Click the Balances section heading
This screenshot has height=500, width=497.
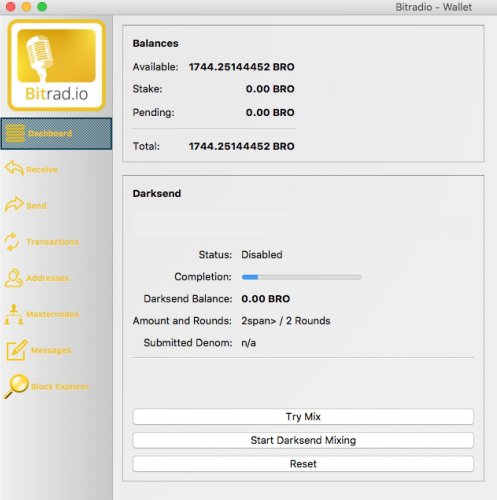click(x=155, y=43)
